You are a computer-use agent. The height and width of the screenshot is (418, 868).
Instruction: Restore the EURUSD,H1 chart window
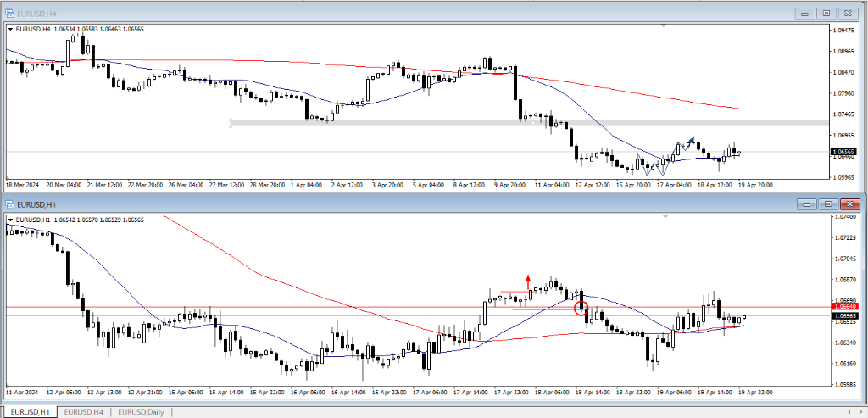click(x=826, y=204)
